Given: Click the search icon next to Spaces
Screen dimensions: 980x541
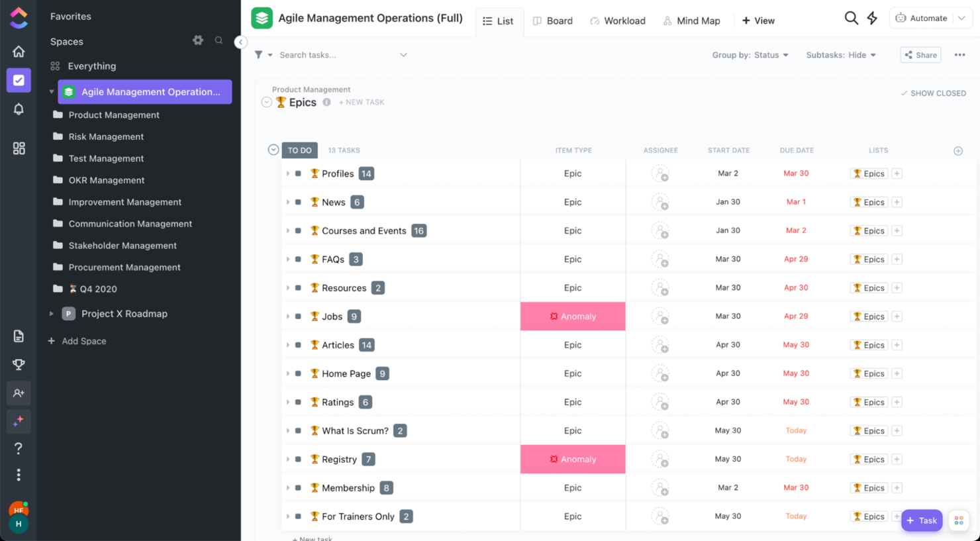Looking at the screenshot, I should coord(219,40).
